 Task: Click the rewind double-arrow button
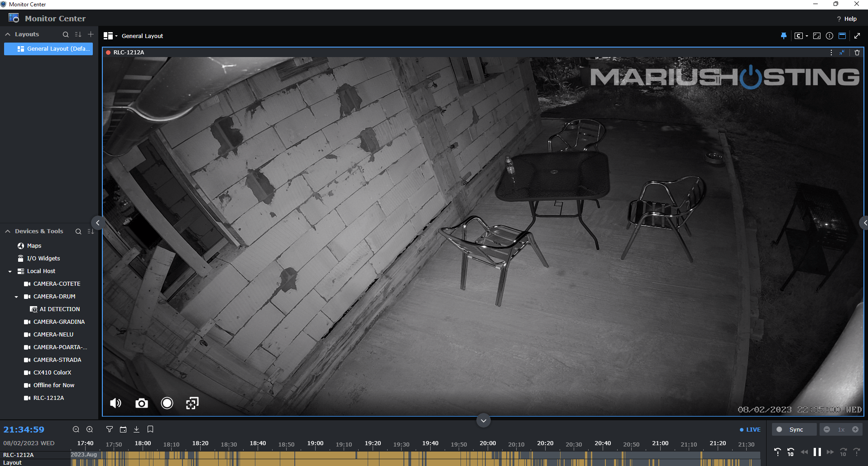point(804,452)
